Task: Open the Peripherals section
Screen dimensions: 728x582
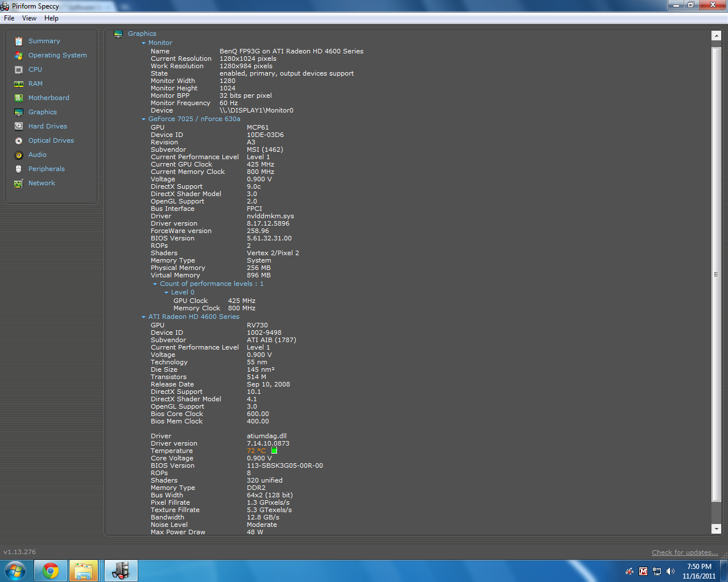Action: pos(47,169)
